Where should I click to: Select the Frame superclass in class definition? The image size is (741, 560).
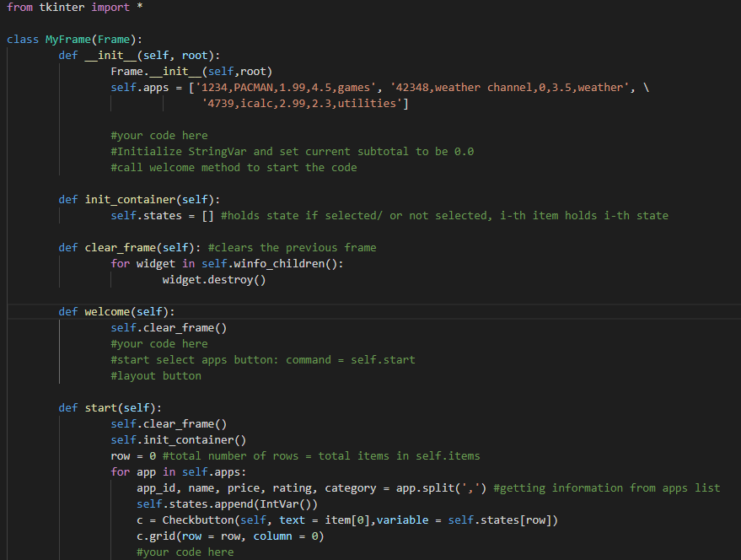coord(114,39)
